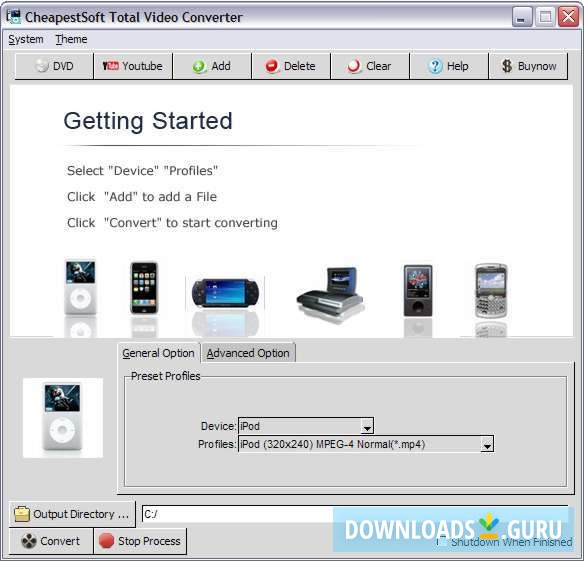Screen dimensions: 584x562
Task: Select the iPhone device image
Action: [144, 288]
